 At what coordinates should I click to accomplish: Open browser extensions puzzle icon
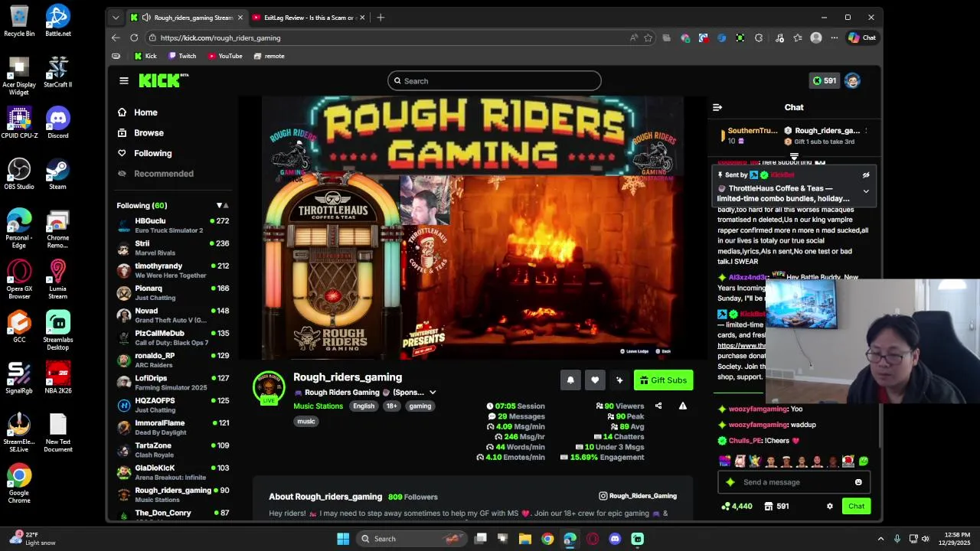(x=759, y=37)
